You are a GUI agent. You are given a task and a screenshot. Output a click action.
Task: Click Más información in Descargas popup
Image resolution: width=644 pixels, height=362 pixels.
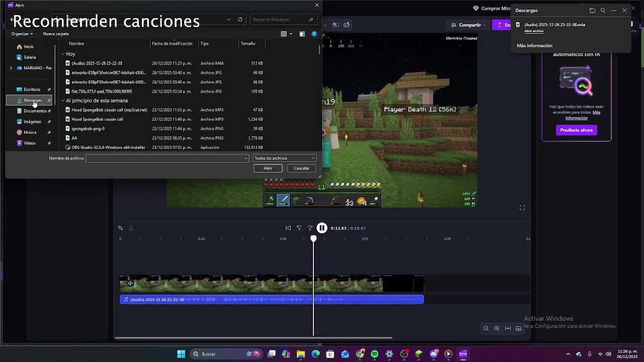[x=534, y=46]
